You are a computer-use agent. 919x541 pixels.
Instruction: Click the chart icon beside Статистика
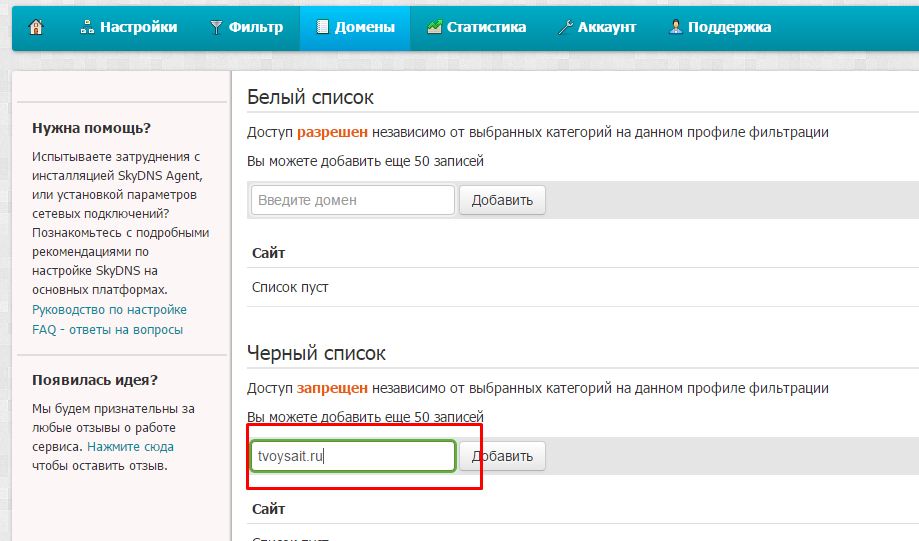pyautogui.click(x=434, y=27)
